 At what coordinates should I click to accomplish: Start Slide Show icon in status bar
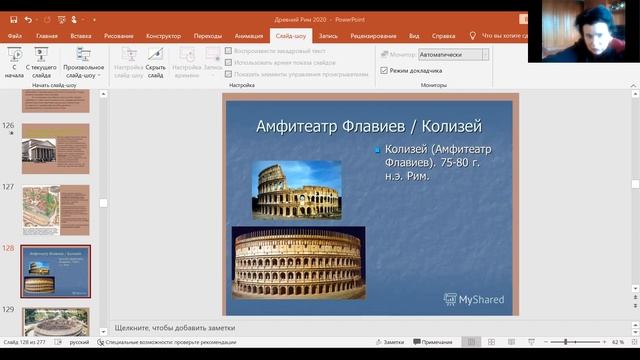point(531,342)
